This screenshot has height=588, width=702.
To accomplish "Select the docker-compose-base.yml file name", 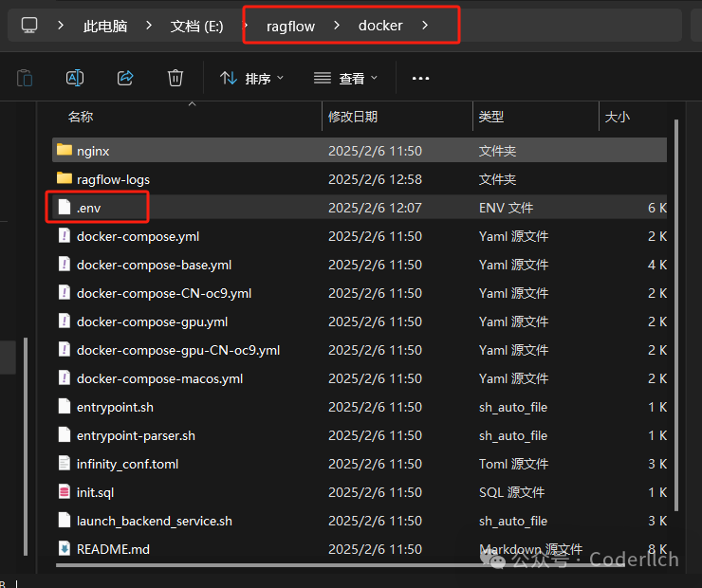I will pos(154,265).
